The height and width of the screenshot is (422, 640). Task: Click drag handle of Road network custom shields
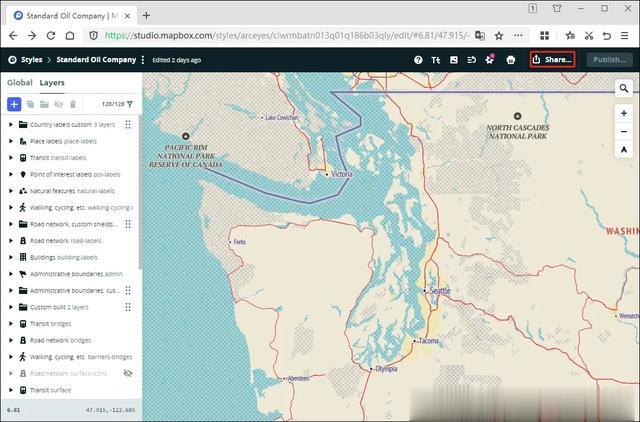(128, 224)
